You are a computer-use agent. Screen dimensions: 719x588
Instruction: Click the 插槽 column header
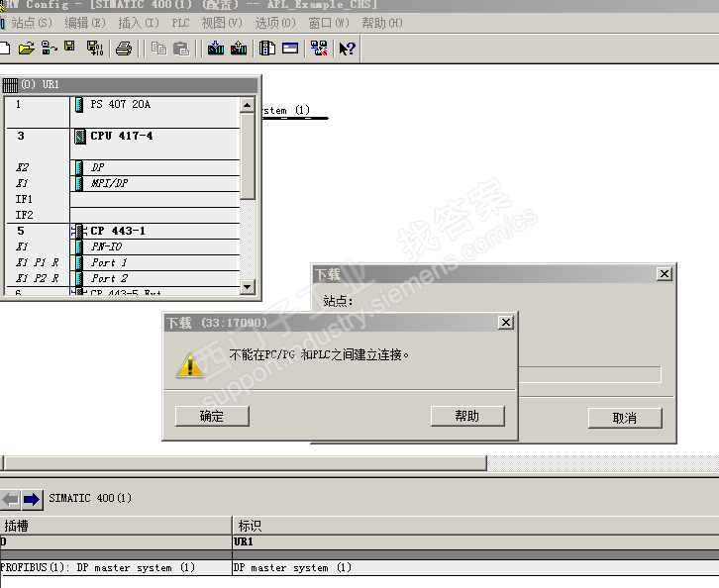tap(116, 526)
